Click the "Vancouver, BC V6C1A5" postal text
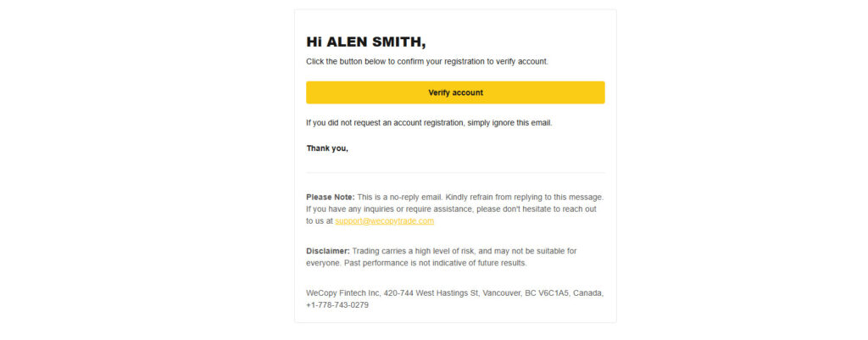868x340 pixels. coord(524,293)
